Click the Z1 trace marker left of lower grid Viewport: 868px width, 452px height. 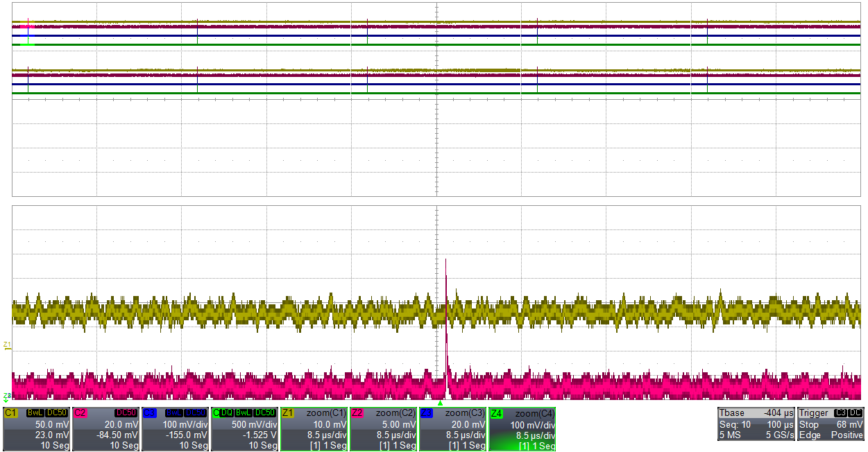7,345
